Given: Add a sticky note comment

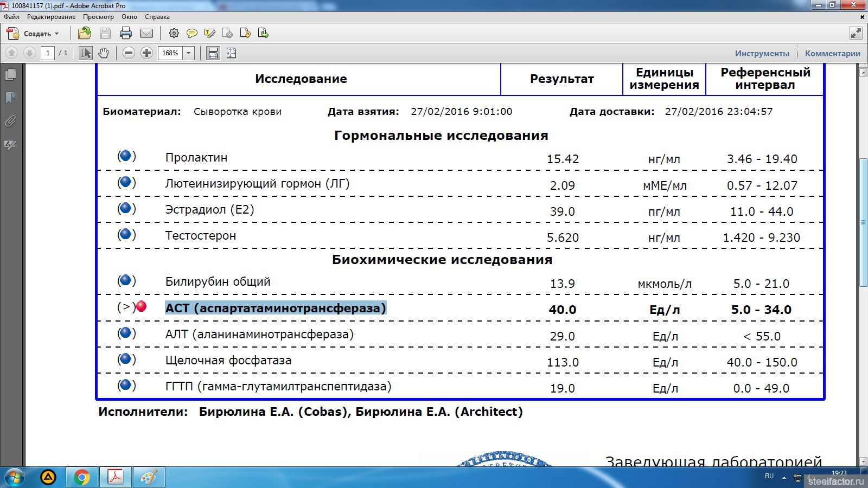Looking at the screenshot, I should click(192, 34).
